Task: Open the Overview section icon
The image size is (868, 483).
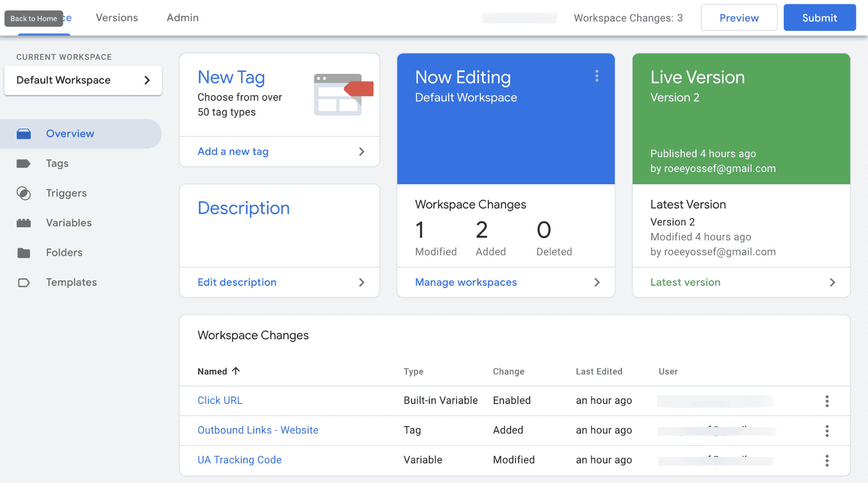Action: 24,134
